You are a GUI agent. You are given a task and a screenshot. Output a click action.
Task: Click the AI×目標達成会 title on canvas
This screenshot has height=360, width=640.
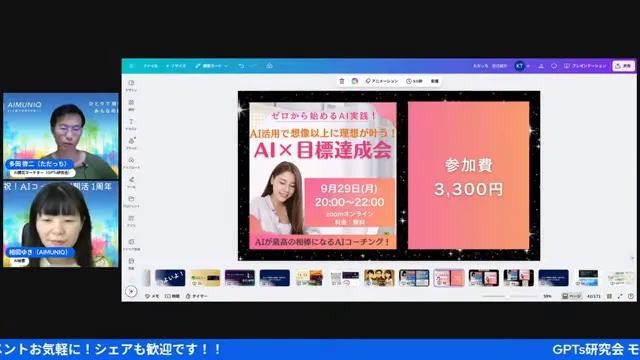[322, 151]
